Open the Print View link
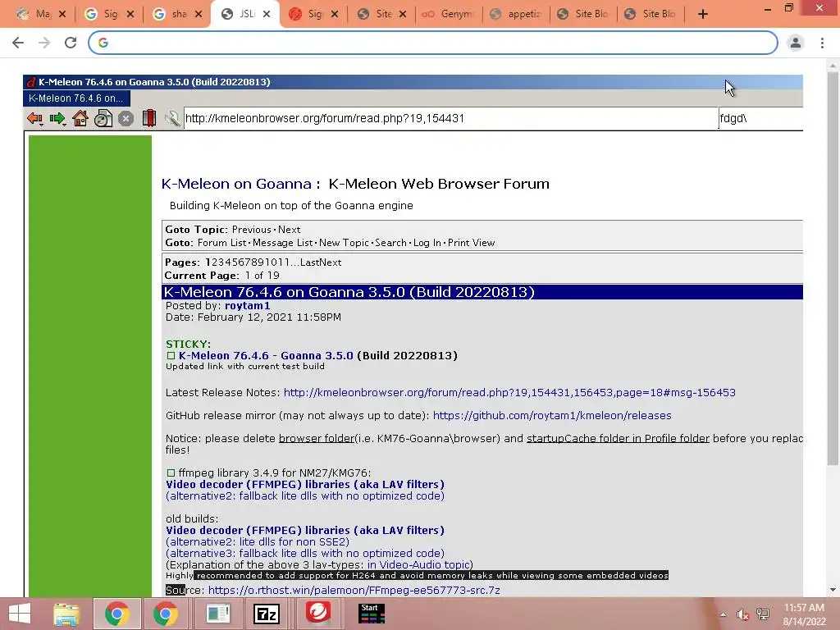Viewport: 840px width, 630px height. click(471, 243)
